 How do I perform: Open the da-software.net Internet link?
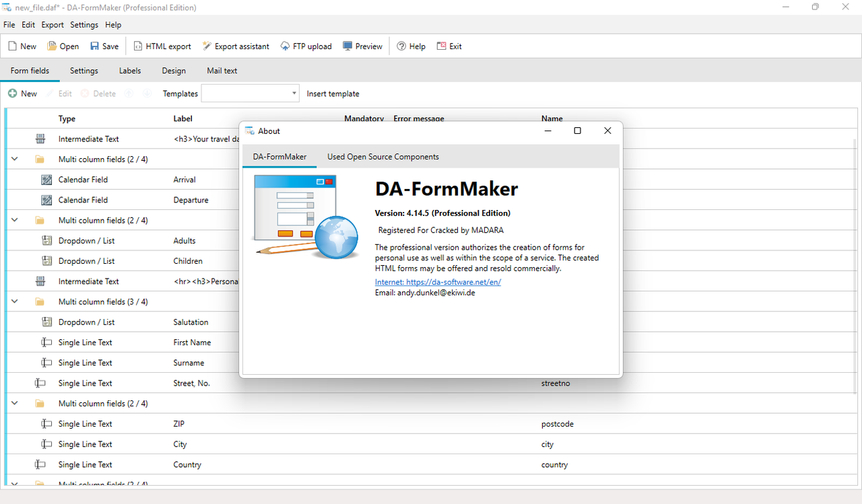pos(438,282)
